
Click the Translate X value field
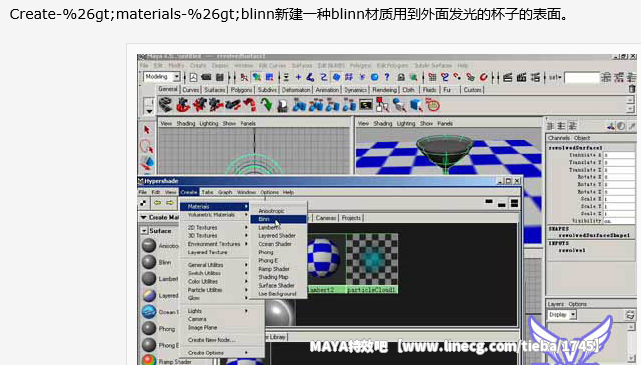tap(619, 155)
